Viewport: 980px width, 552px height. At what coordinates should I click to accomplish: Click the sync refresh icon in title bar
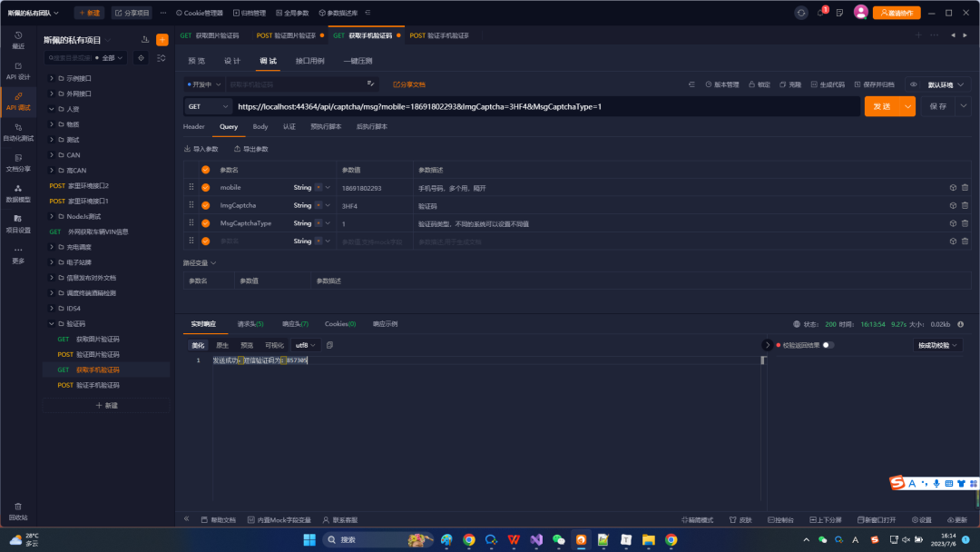(800, 13)
